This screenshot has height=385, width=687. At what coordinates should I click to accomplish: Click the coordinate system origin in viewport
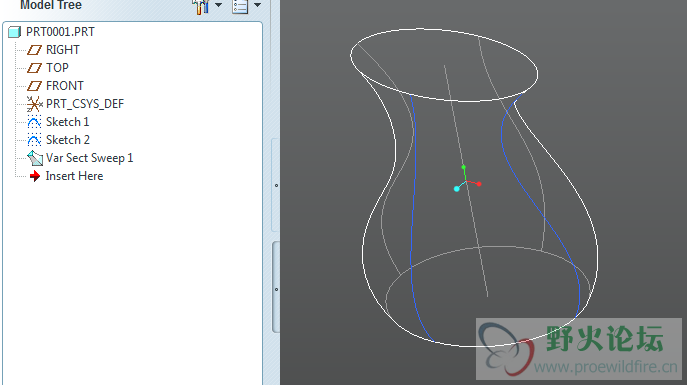click(466, 181)
